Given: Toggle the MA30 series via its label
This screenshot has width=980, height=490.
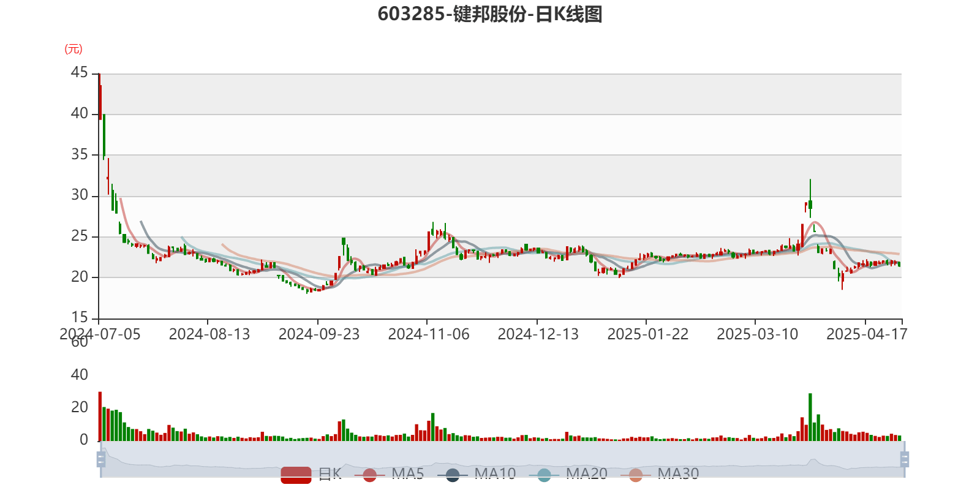Looking at the screenshot, I should tap(678, 473).
